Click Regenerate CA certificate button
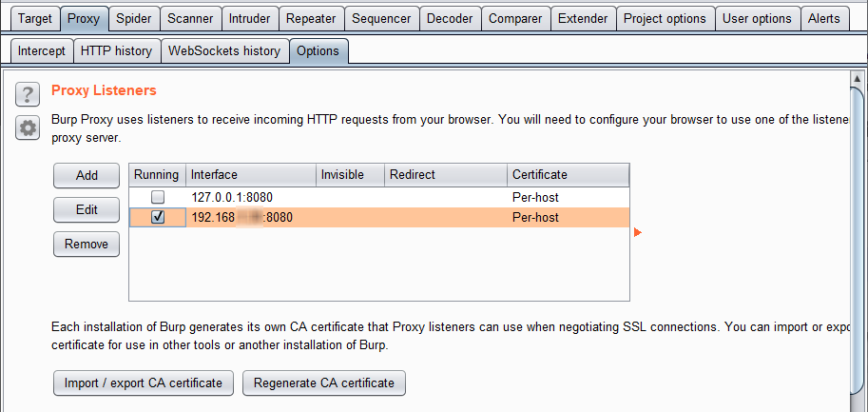The height and width of the screenshot is (412, 868). [x=324, y=383]
